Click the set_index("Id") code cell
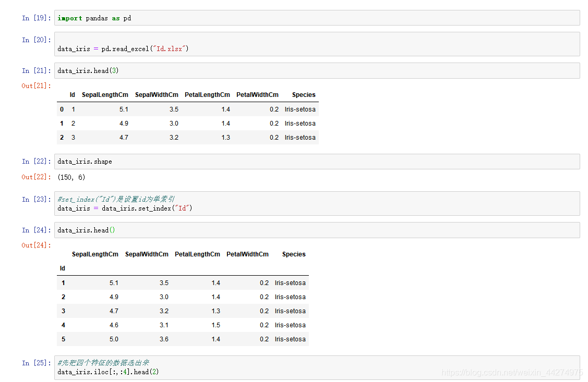 (317, 204)
